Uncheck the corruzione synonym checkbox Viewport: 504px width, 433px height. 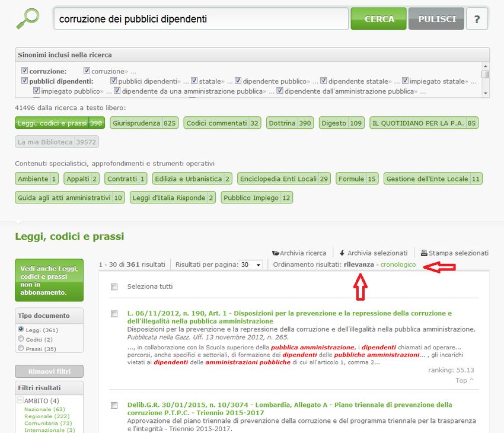pos(25,71)
